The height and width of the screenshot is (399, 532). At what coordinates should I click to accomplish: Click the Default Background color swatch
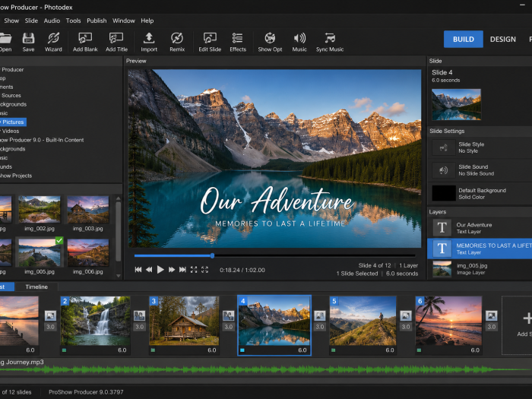click(x=444, y=193)
